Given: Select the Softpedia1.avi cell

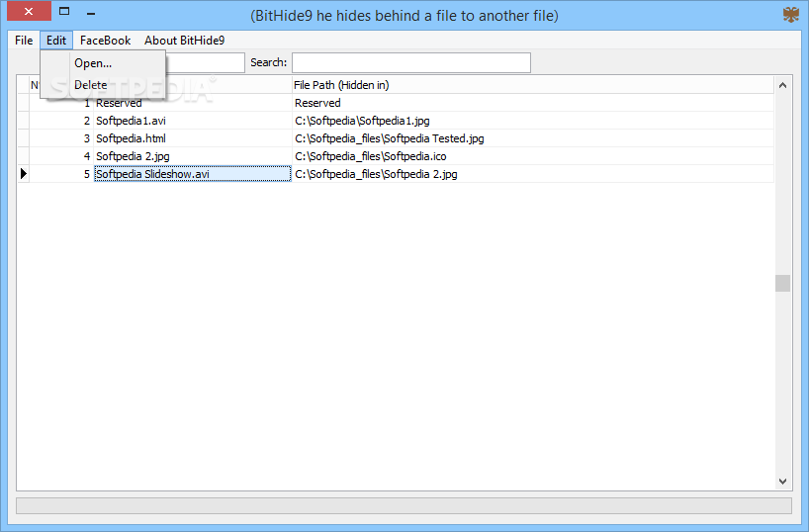Looking at the screenshot, I should [x=193, y=121].
